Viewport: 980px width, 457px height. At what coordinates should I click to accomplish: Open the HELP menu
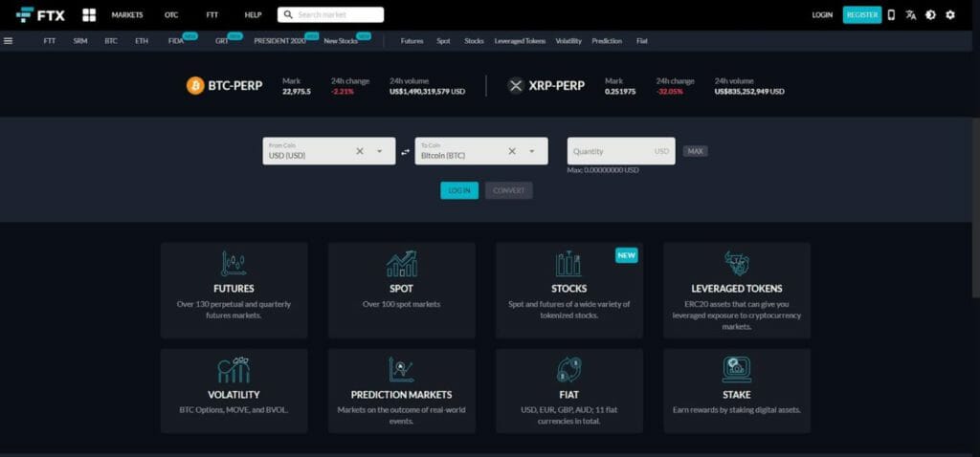pos(253,15)
